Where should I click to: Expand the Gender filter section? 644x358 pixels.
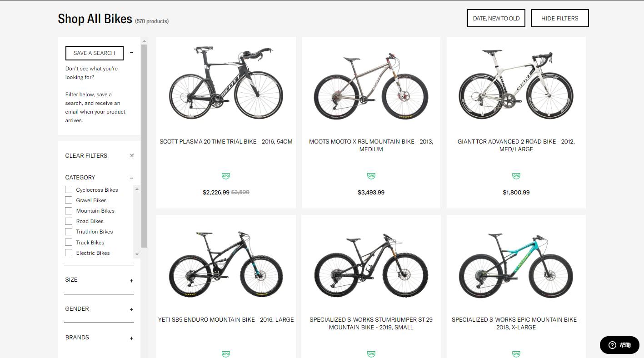(131, 310)
